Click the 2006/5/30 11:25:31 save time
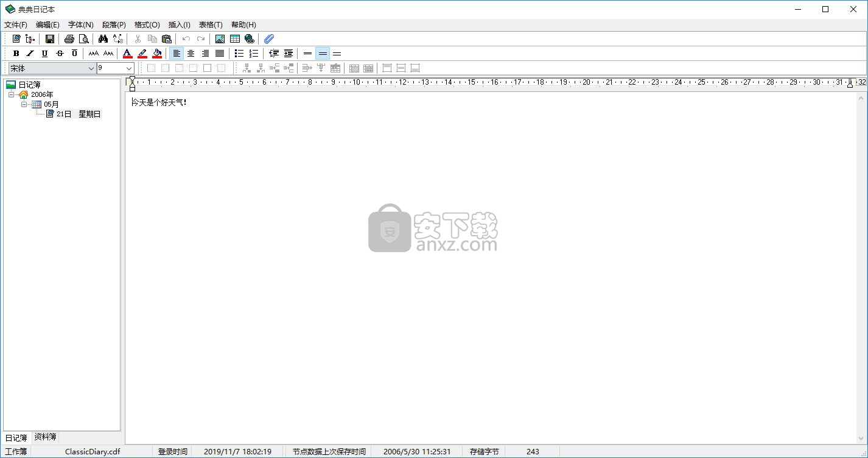 417,452
